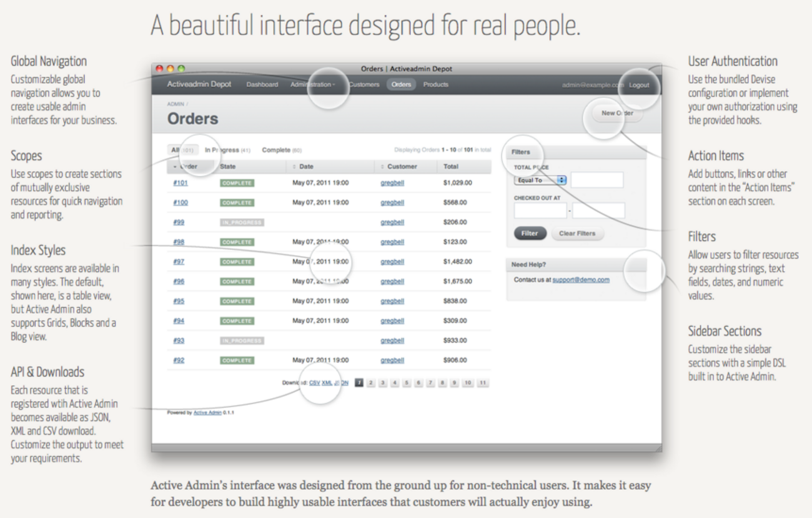Click the Active Admin footer link
Image resolution: width=812 pixels, height=518 pixels.
pos(207,412)
